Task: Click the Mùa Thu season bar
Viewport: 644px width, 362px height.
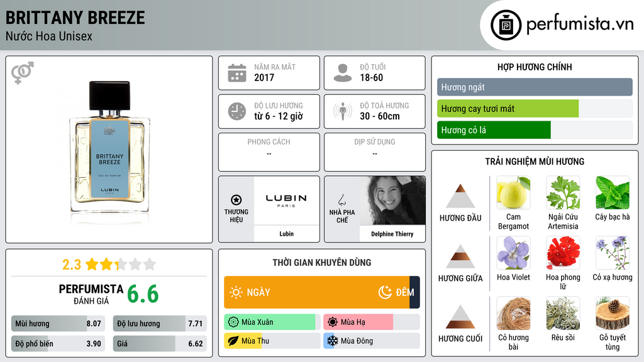Action: click(272, 341)
